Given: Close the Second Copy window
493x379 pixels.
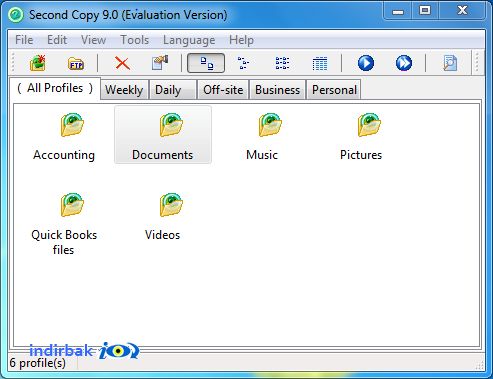Looking at the screenshot, I should point(462,11).
